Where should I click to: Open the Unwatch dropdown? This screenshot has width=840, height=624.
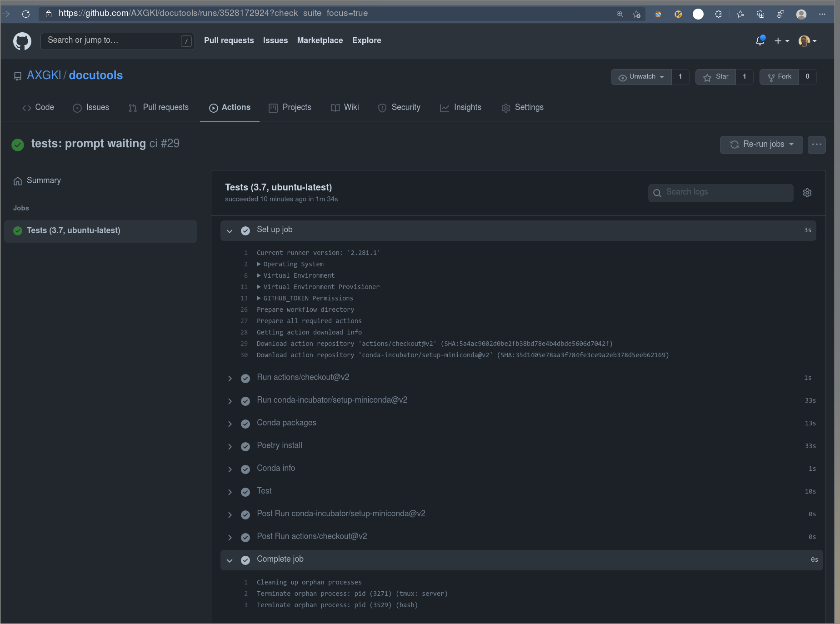[641, 77]
